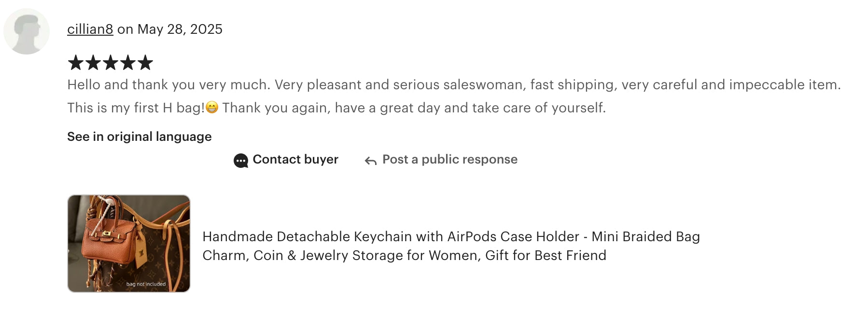Open the mini braided bag product thumbnail
Image resolution: width=868 pixels, height=329 pixels.
(x=129, y=244)
